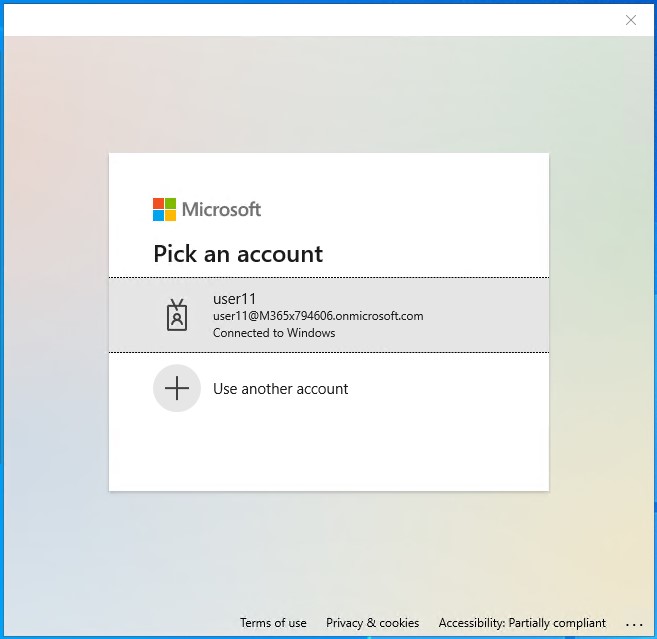Click the Pick an account heading
Screen dimensions: 657x639
238,254
